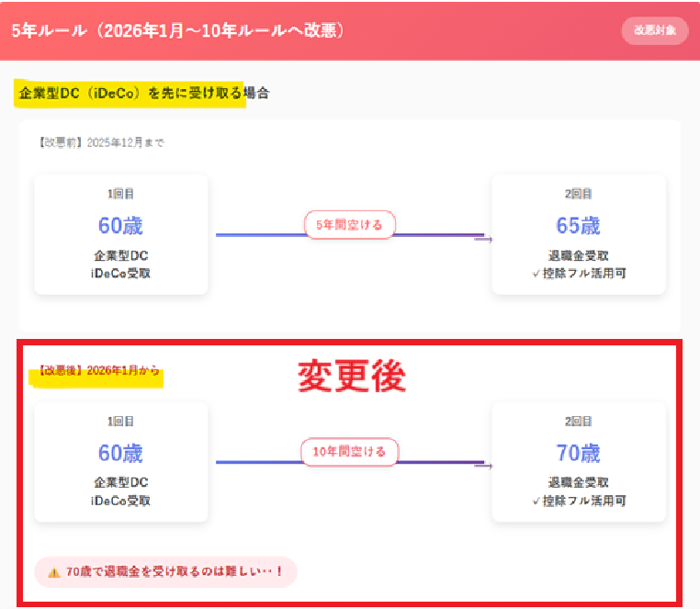
Task: Click 60歳 in the 改悪後 section
Action: [x=120, y=453]
